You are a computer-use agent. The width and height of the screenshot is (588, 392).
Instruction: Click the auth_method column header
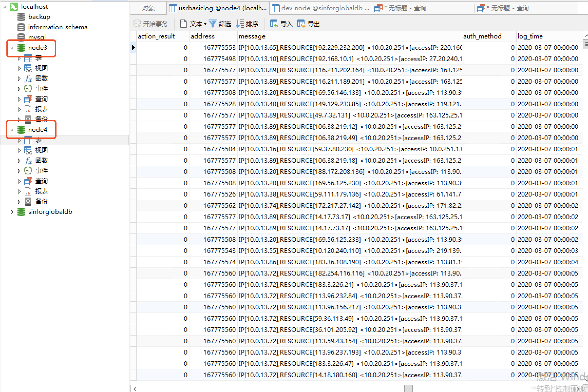click(489, 36)
